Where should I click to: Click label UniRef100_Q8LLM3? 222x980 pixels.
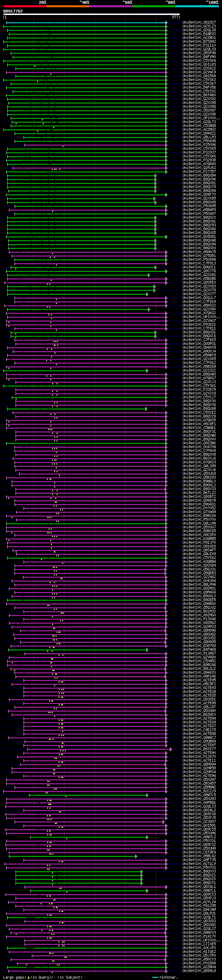(199, 137)
